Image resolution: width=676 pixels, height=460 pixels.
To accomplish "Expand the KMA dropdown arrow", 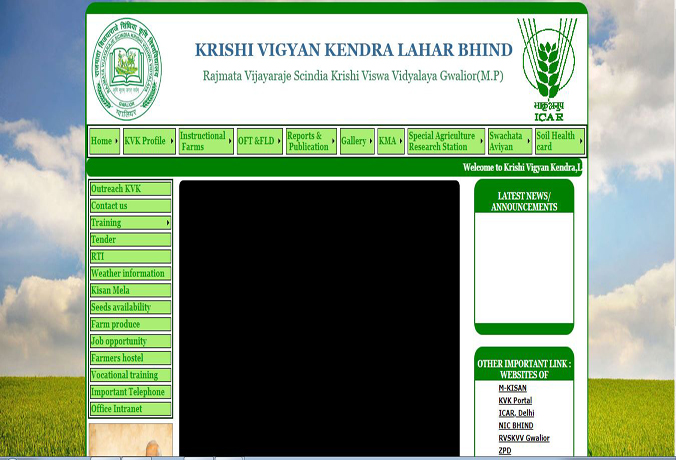I will (401, 141).
